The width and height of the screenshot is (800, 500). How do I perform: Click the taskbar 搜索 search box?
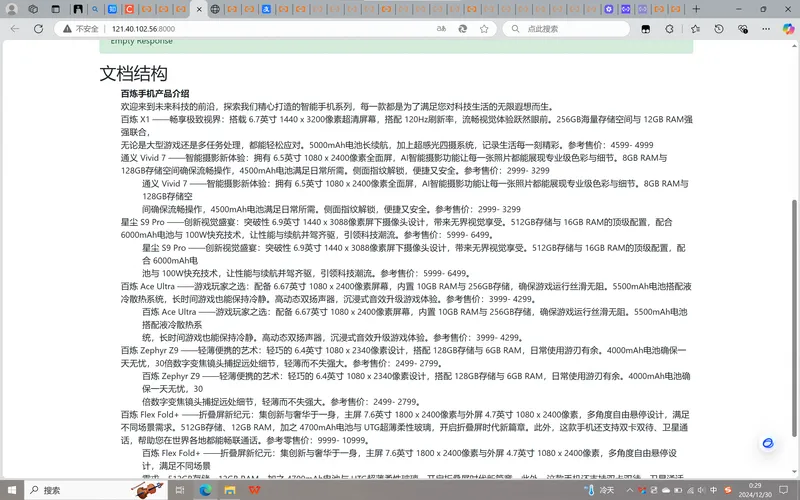click(97, 490)
